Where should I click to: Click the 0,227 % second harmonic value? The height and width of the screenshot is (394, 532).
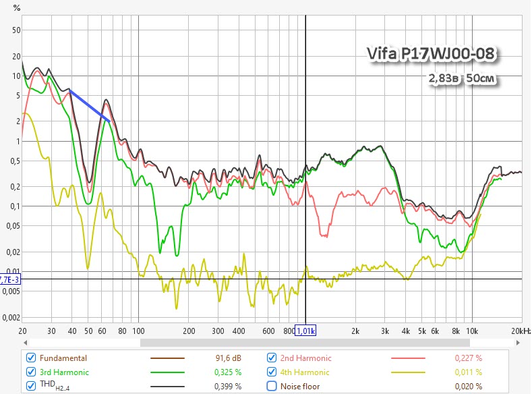tap(468, 358)
